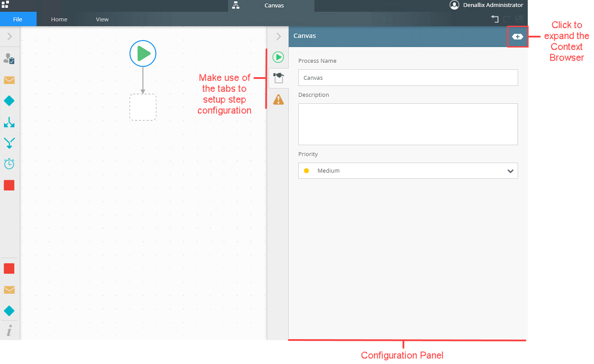
Task: Click the Canvas panel header title
Action: [305, 36]
